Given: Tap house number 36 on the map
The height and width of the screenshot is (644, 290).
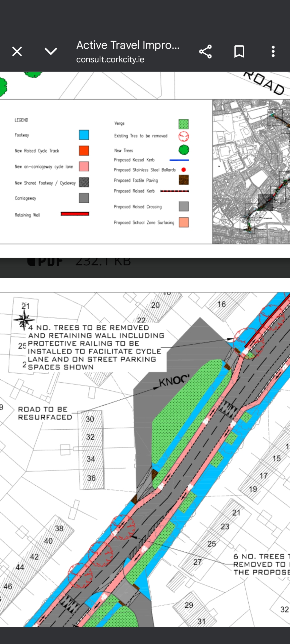Looking at the screenshot, I should pos(91,478).
